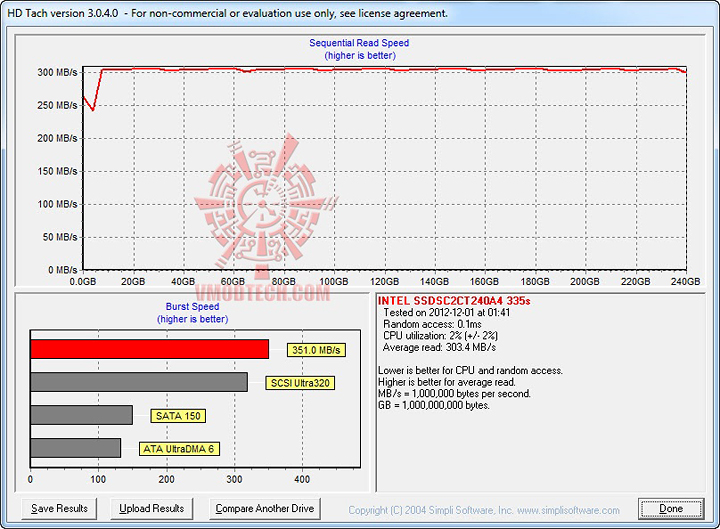Click the Average read 303.4 MB/s line
720x529 pixels.
[x=439, y=347]
